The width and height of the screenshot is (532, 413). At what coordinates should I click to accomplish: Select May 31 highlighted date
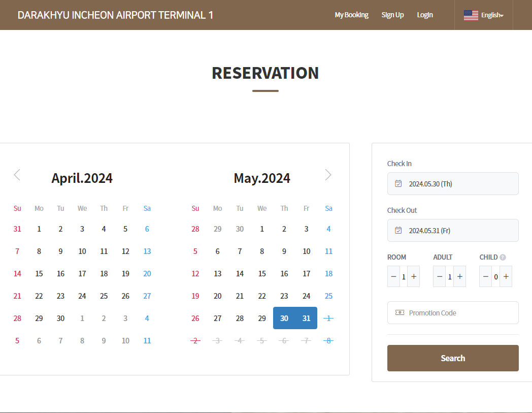(x=307, y=318)
